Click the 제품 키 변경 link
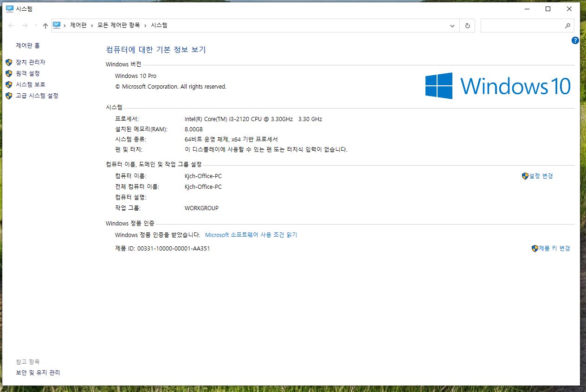Viewport: 586px width, 392px height. [x=554, y=249]
